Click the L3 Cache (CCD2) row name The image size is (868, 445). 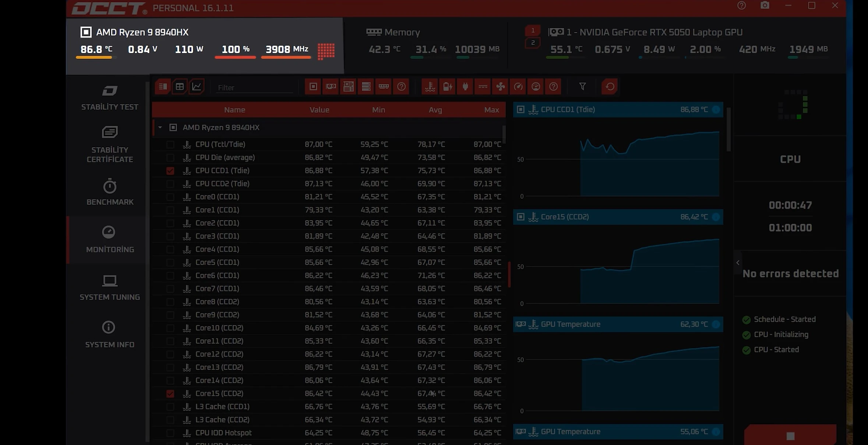pos(222,420)
